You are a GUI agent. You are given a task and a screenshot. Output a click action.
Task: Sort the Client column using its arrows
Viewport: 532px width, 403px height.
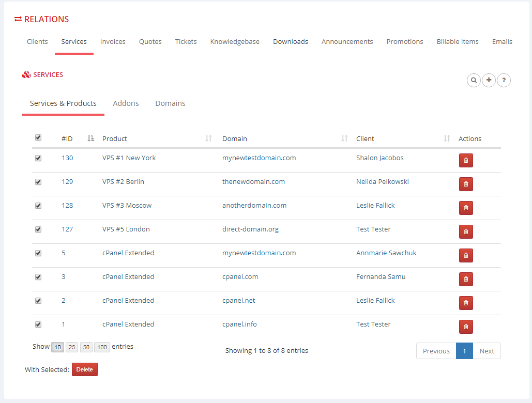tap(446, 138)
